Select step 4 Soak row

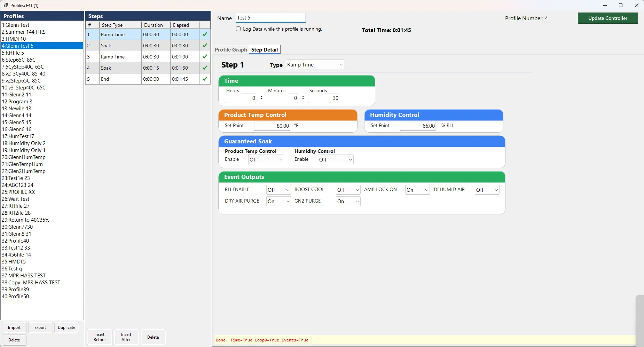(148, 68)
